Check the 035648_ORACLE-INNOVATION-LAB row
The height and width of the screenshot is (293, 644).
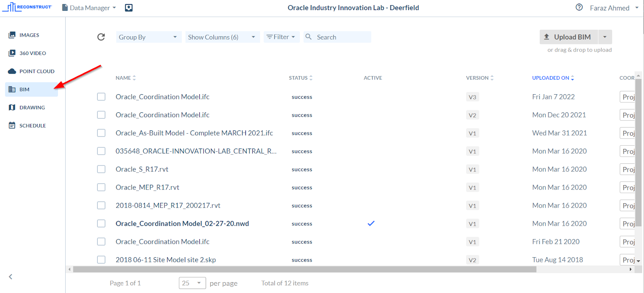pos(101,151)
